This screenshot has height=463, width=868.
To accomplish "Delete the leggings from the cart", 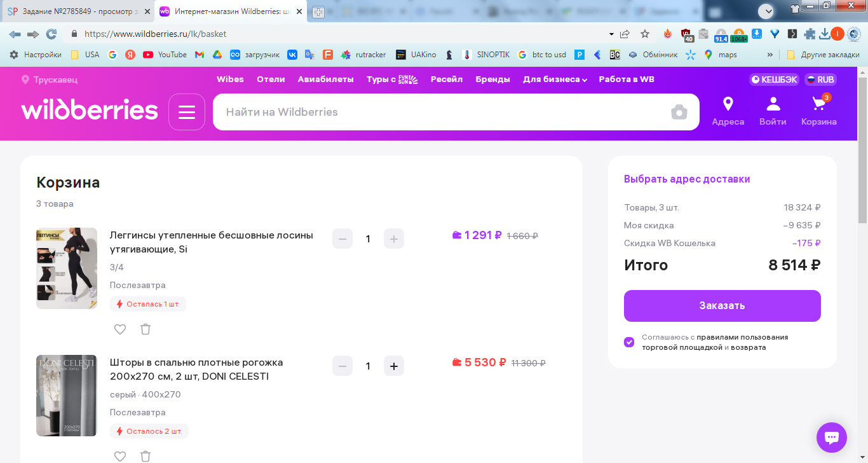I will (146, 329).
